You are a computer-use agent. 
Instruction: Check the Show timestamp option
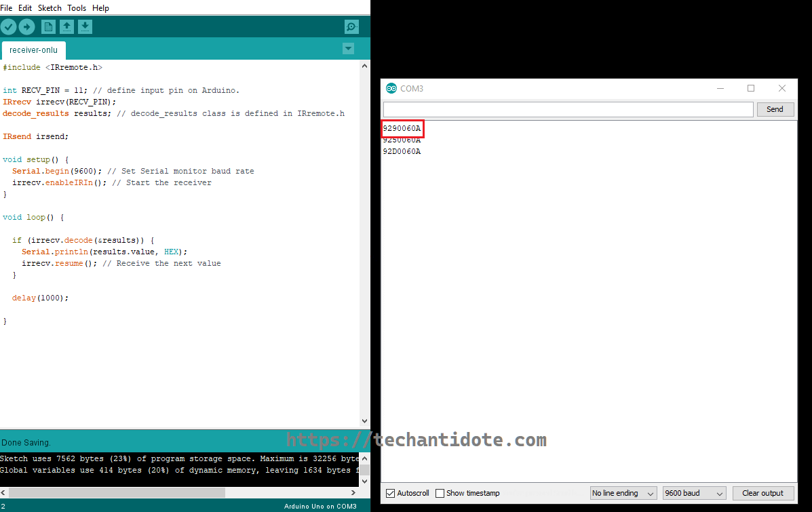[x=440, y=493]
